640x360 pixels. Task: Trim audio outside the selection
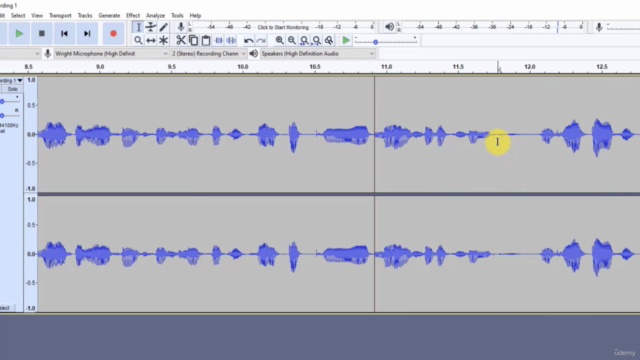pyautogui.click(x=219, y=40)
